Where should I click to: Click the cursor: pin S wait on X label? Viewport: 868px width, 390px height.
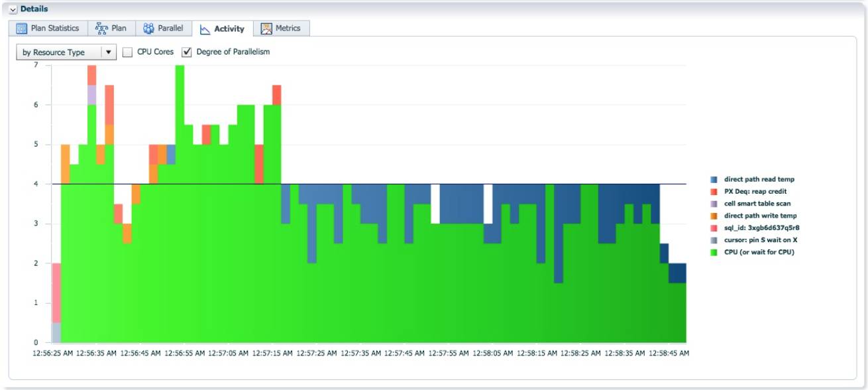[760, 239]
